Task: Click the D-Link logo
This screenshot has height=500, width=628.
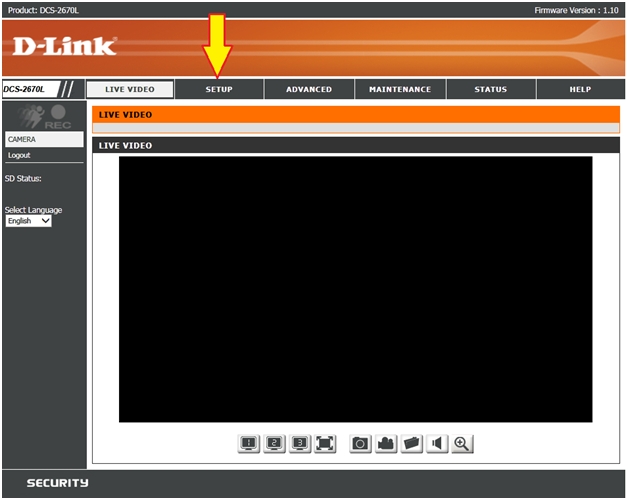Action: (x=66, y=46)
